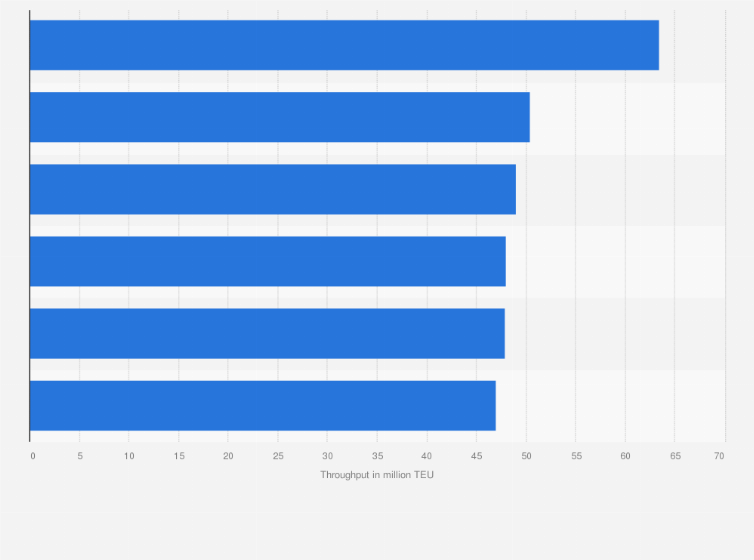Click the axis tick label 50
Image resolution: width=754 pixels, height=560 pixels.
tap(527, 456)
